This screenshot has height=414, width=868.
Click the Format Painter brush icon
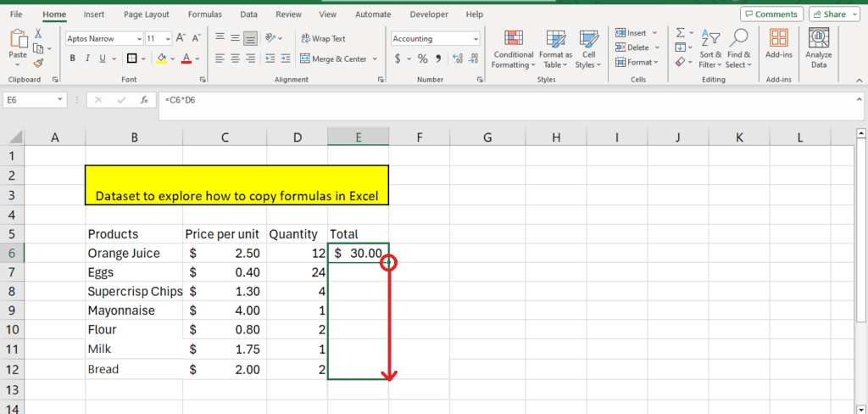38,63
